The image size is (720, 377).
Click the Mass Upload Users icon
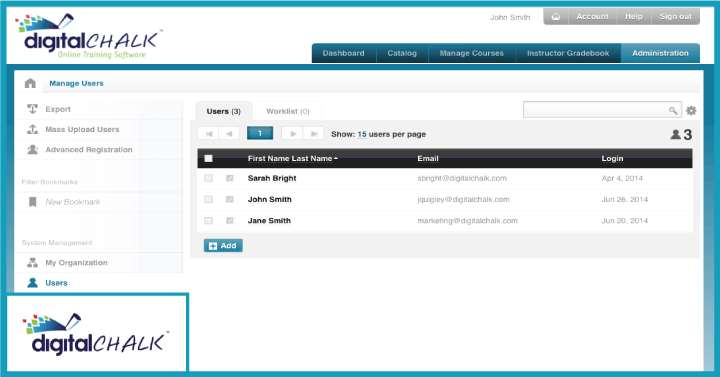pyautogui.click(x=32, y=129)
